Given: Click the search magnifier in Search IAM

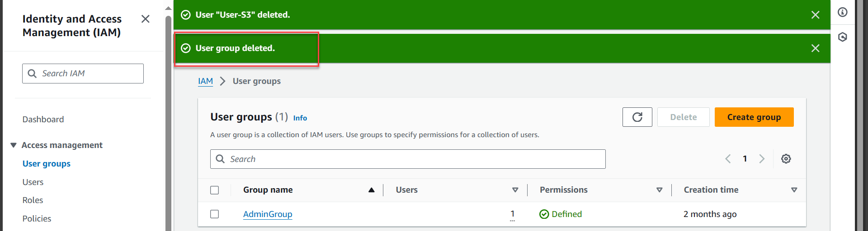Looking at the screenshot, I should [32, 74].
